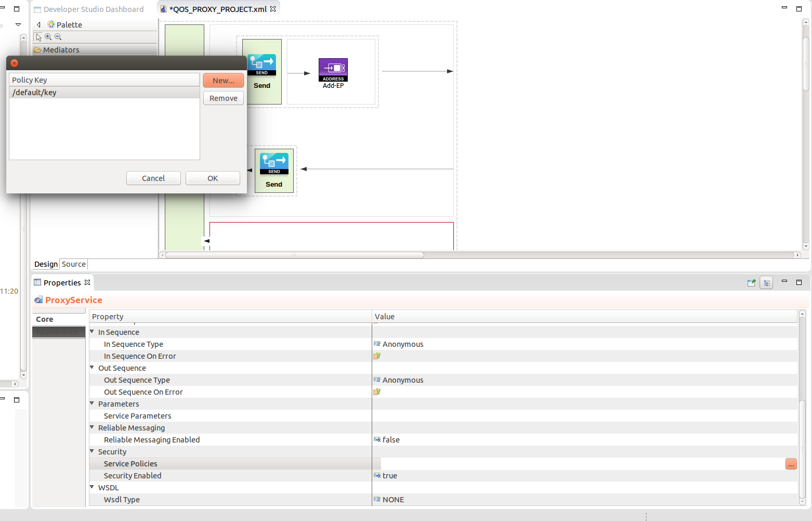Viewport: 812px width, 521px height.
Task: Pin the Properties view using the pin icon
Action: [x=751, y=282]
